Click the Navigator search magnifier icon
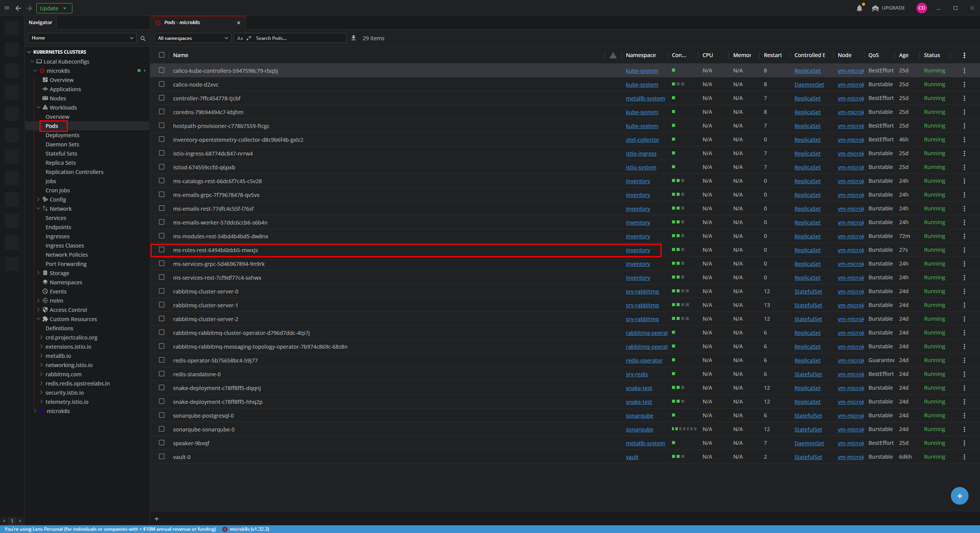Viewport: 980px width, 533px height. click(x=143, y=38)
